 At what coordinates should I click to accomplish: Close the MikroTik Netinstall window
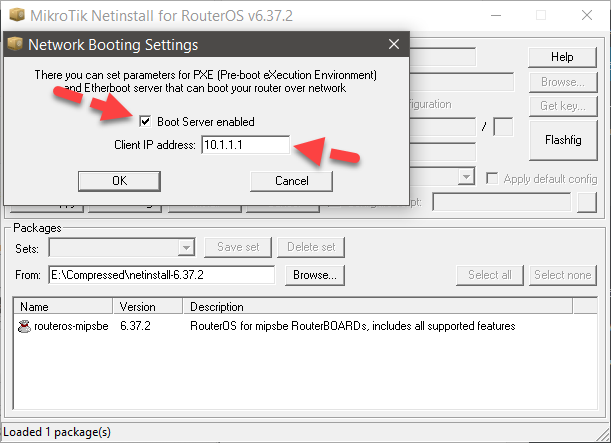pos(587,15)
